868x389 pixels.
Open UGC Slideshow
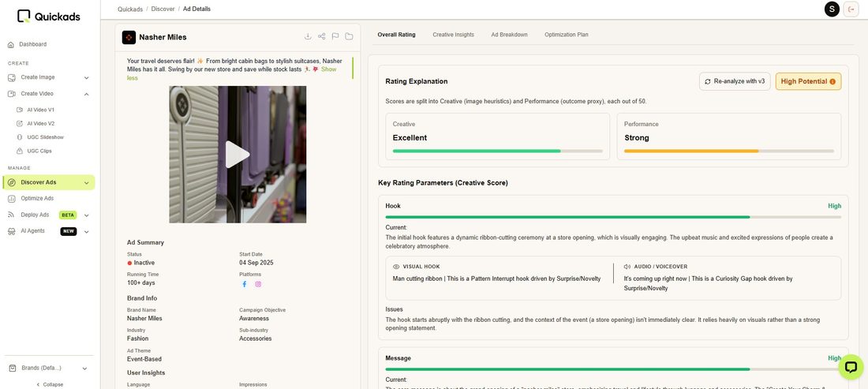[45, 137]
